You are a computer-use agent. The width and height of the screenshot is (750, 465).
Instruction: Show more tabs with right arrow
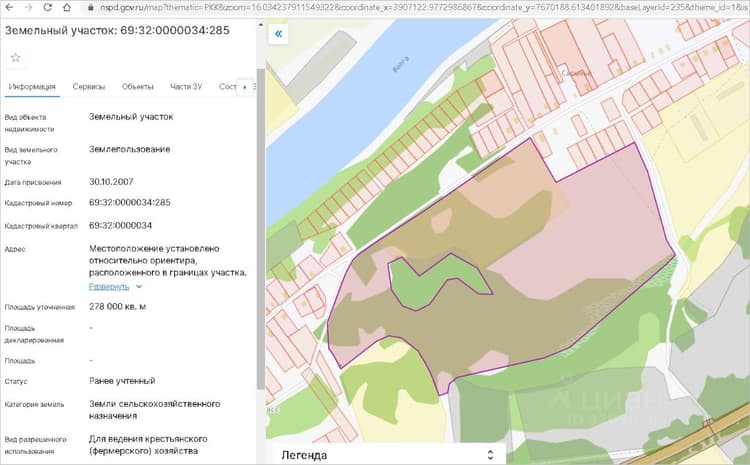click(245, 87)
